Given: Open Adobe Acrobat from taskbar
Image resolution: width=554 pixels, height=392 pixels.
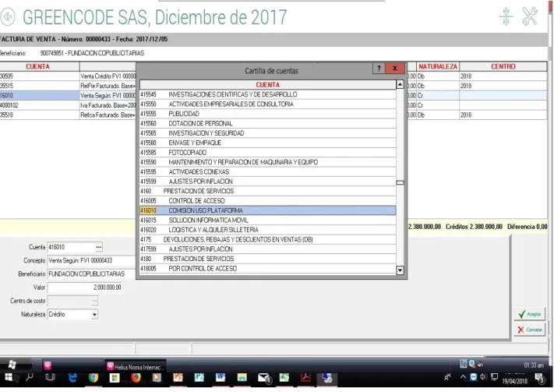Looking at the screenshot, I should (305, 378).
